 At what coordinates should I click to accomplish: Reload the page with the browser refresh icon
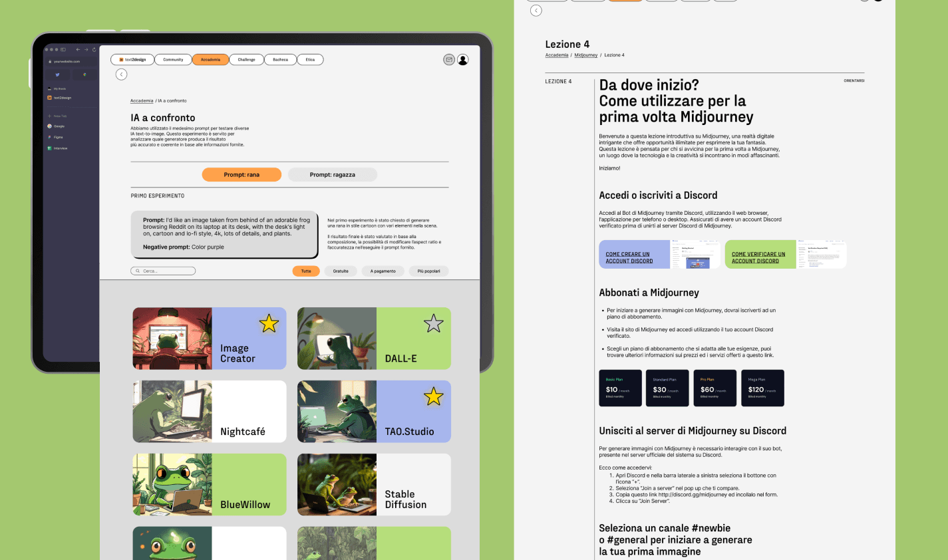coord(94,50)
